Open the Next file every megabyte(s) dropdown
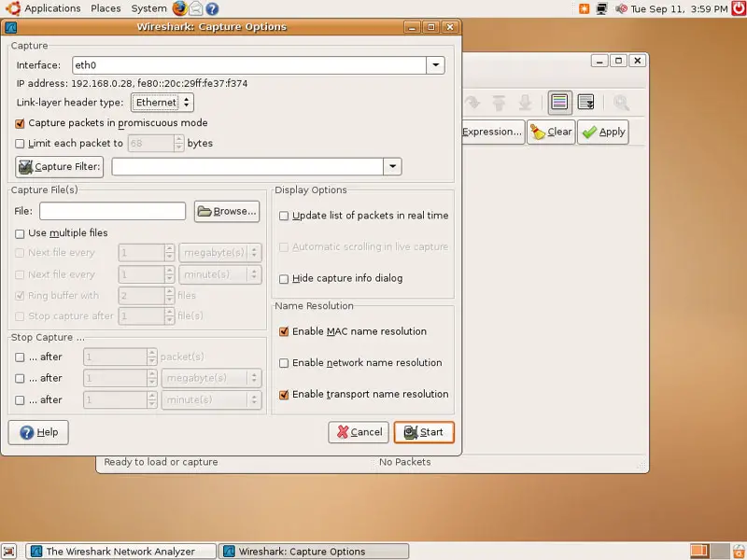 pos(220,252)
